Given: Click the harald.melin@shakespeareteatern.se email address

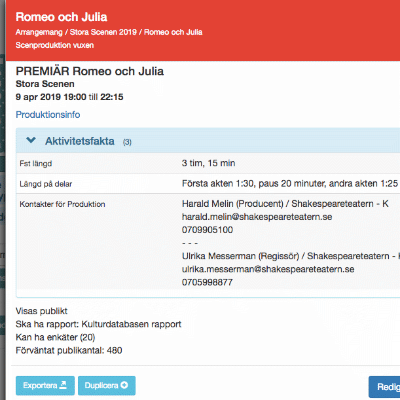Looking at the screenshot, I should [257, 217].
